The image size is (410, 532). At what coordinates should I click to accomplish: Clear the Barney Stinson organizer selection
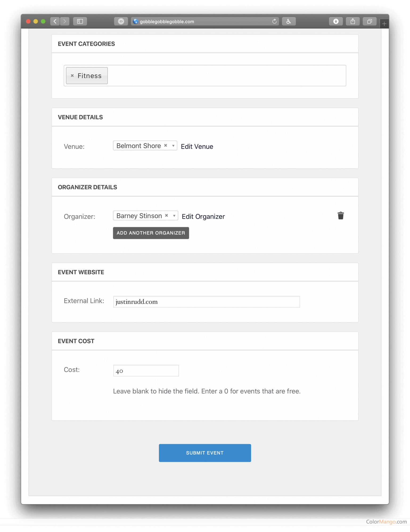click(166, 215)
